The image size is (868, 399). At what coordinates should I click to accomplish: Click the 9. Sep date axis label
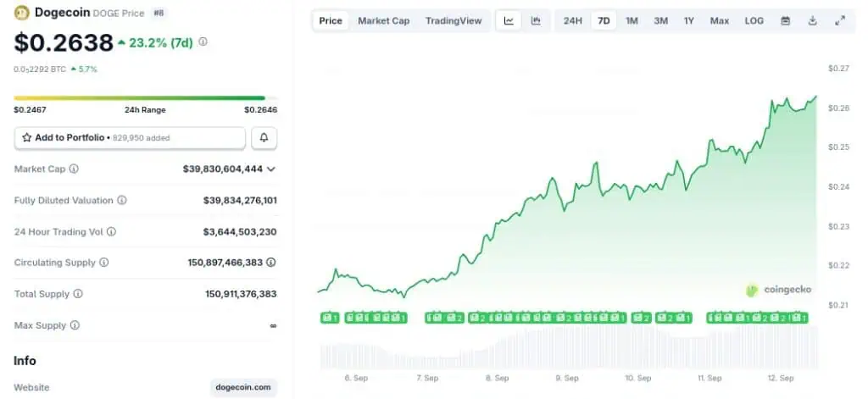click(x=567, y=378)
